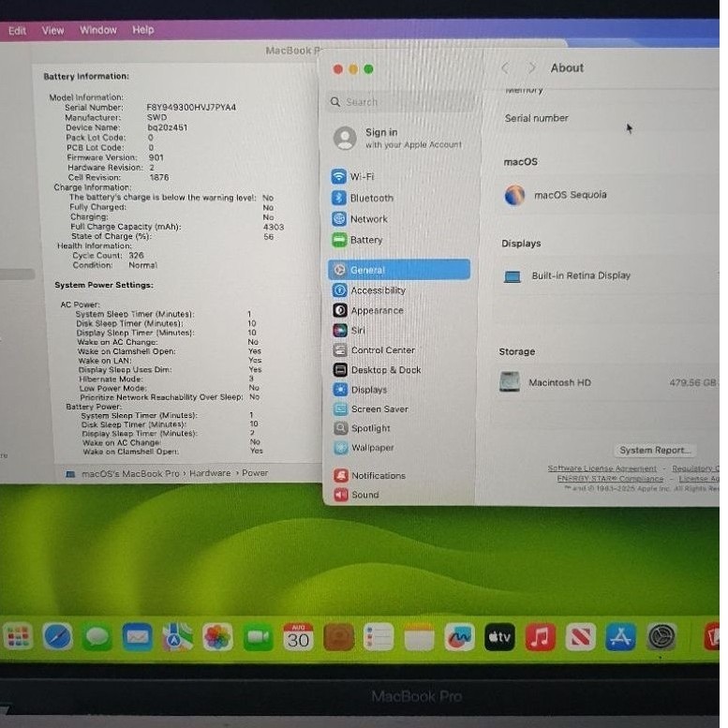Open Spotlight settings

[x=363, y=428]
